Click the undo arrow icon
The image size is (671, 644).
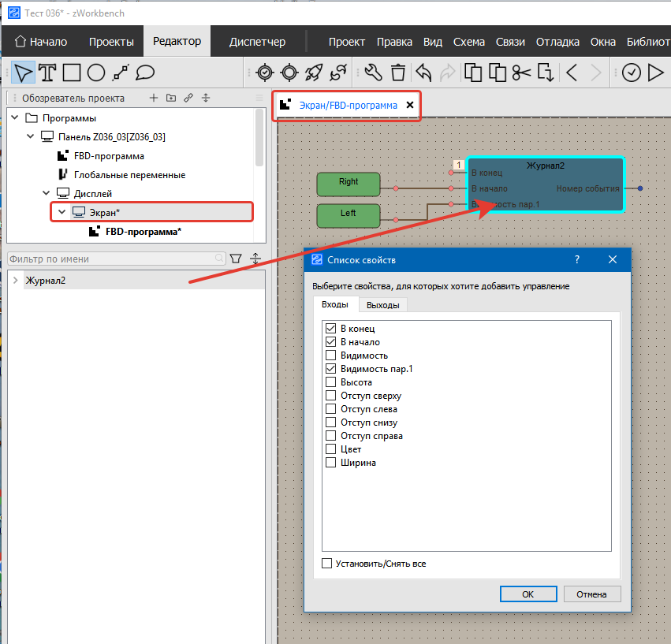coord(423,73)
